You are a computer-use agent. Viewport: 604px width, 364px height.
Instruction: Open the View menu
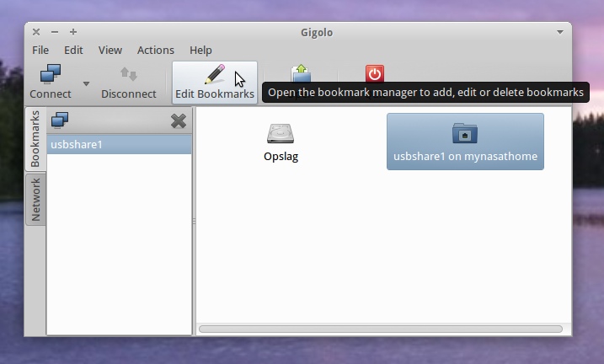click(110, 50)
